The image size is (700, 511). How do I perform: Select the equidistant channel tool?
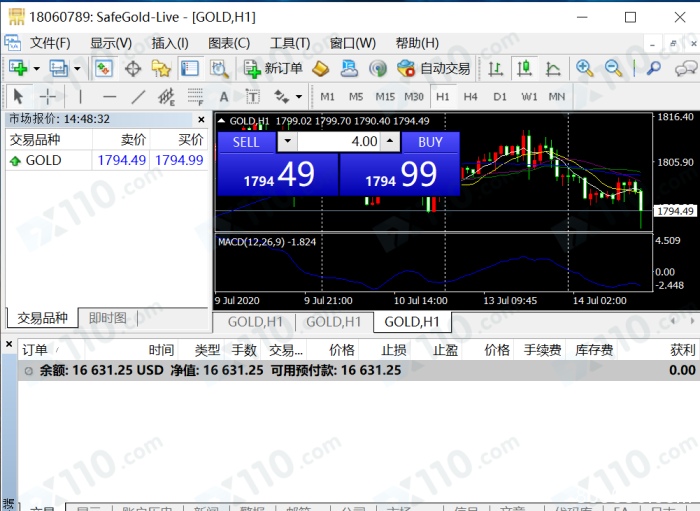coord(167,96)
